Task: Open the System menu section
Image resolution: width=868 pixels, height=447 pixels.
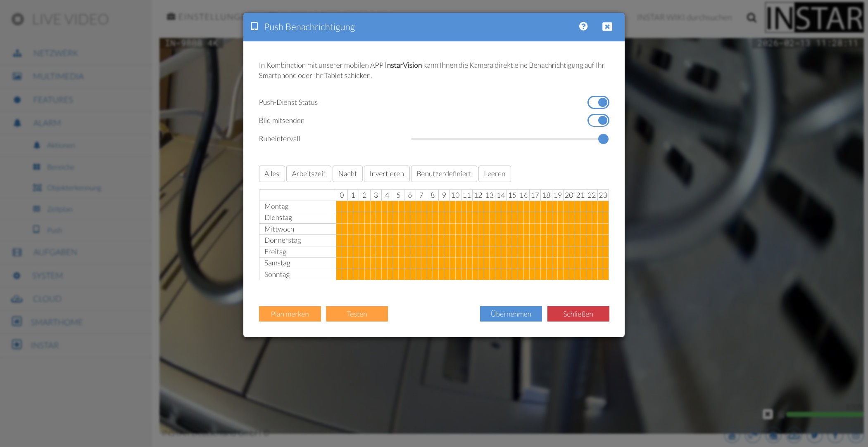Action: coord(48,276)
